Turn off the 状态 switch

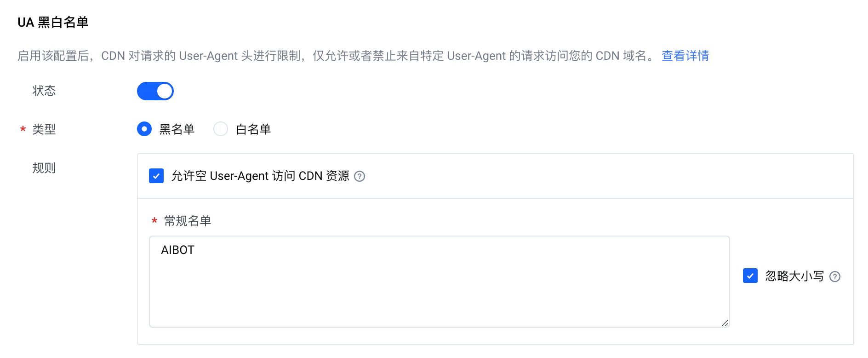pyautogui.click(x=155, y=91)
